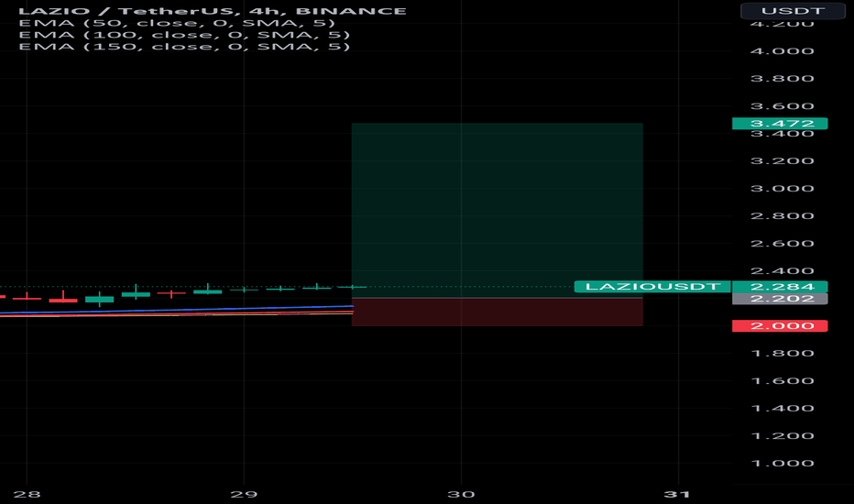The image size is (854, 504).
Task: Click the 1.000 price axis label
Action: click(783, 463)
